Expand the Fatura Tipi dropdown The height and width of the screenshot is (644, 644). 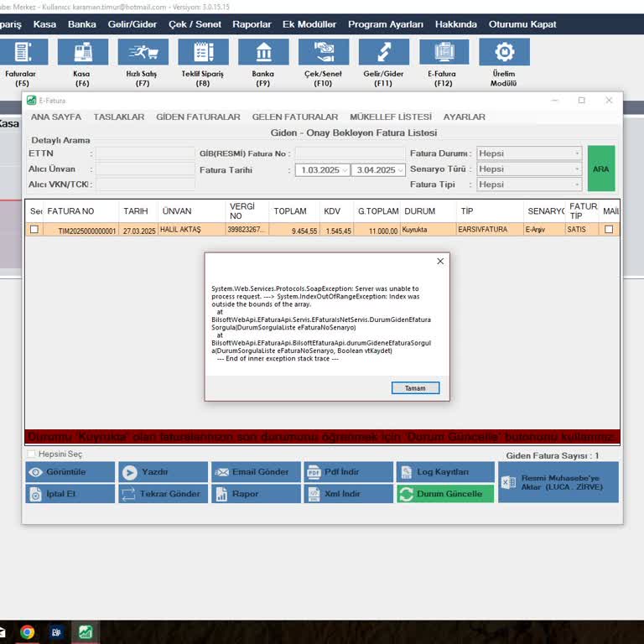[x=577, y=184]
